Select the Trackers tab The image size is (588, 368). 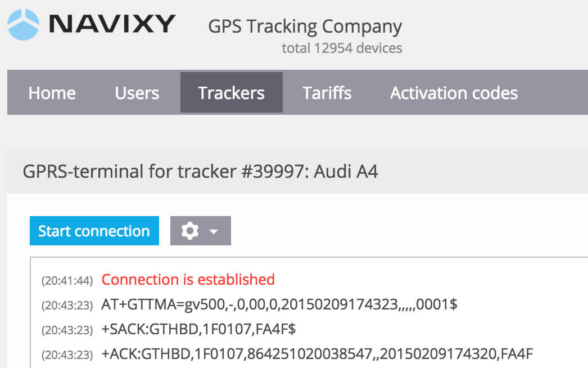(x=232, y=92)
